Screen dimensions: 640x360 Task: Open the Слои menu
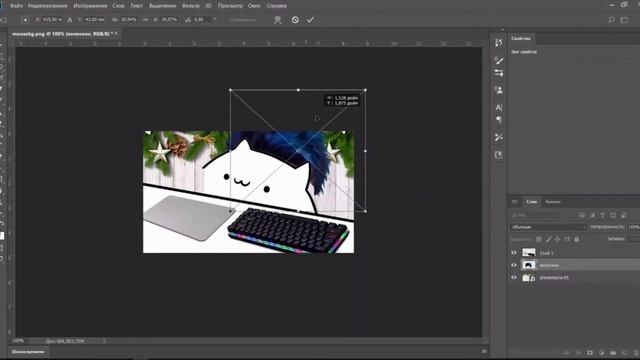coord(118,6)
